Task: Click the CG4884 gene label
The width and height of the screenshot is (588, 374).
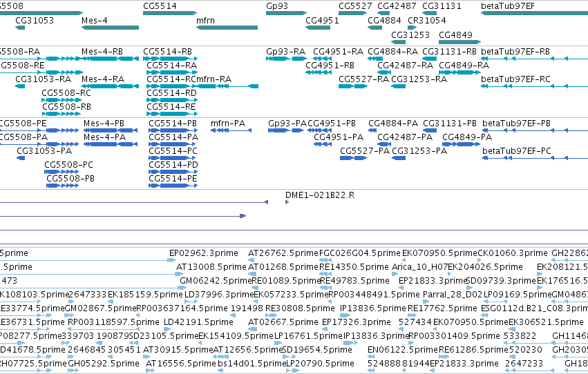Action: (x=384, y=20)
